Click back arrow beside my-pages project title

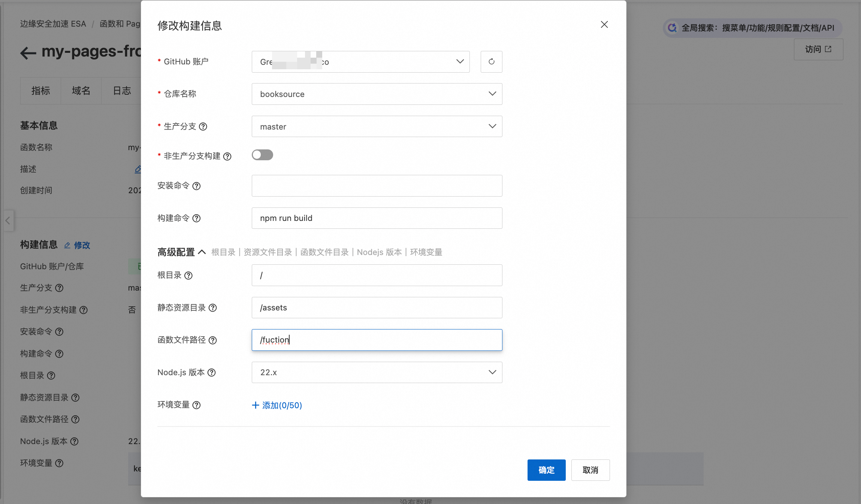coord(28,53)
